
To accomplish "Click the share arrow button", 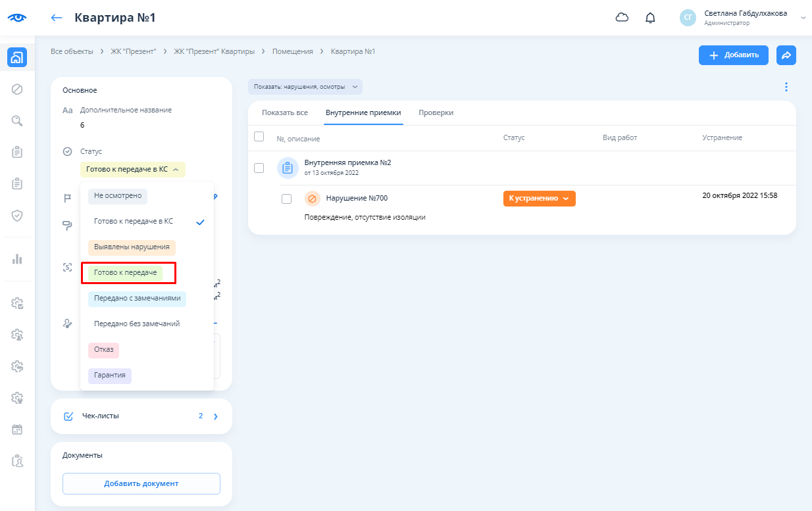I will (x=786, y=55).
